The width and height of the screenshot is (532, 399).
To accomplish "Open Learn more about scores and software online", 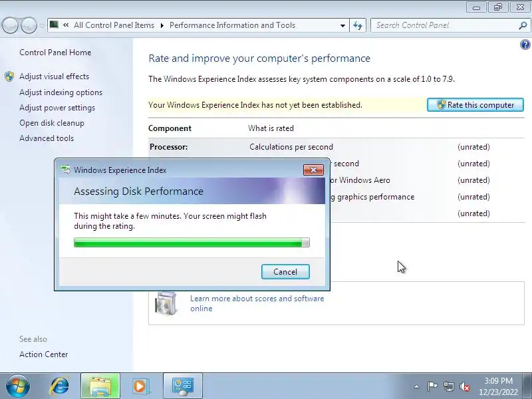I will click(257, 303).
